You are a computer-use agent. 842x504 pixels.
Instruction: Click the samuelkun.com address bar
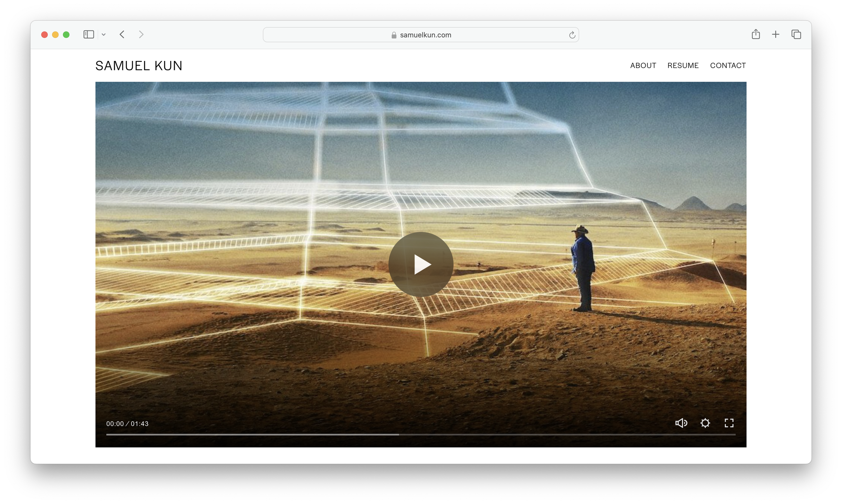[425, 35]
